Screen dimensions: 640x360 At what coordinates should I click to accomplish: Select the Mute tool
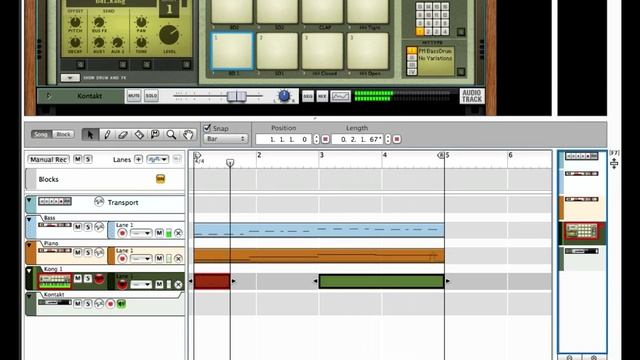pyautogui.click(x=155, y=134)
